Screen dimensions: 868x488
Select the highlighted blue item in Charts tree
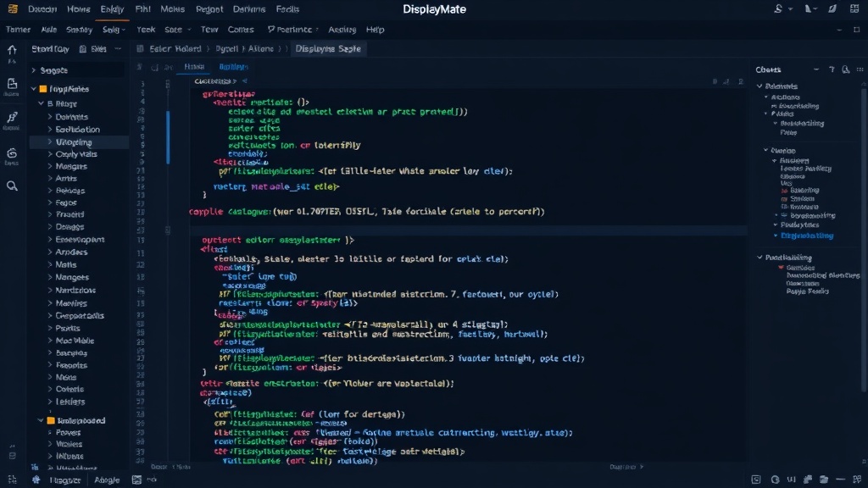807,236
